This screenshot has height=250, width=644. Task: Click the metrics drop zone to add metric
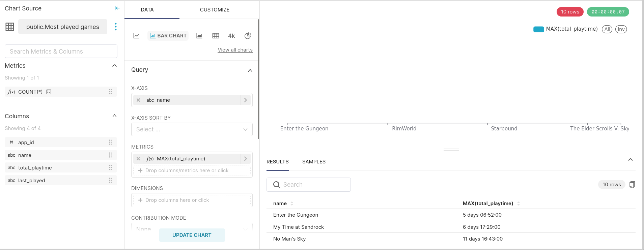[x=192, y=170]
